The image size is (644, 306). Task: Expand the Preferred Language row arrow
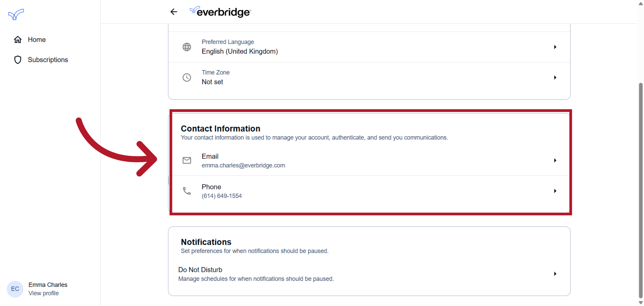tap(555, 47)
